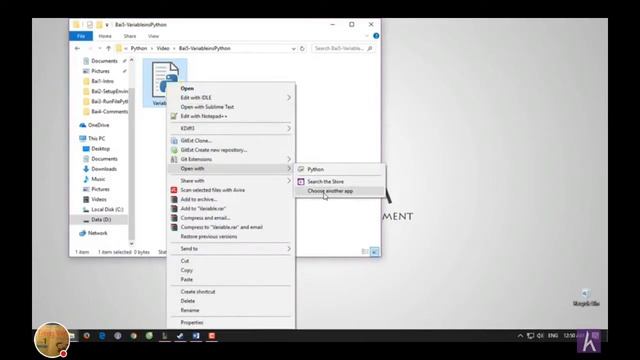Open the address bar history dropdown
Viewport: 640px width, 360px height.
[x=293, y=49]
